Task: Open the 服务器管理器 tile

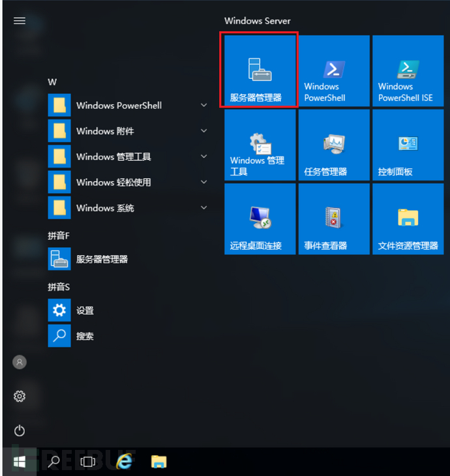Action: (x=260, y=70)
